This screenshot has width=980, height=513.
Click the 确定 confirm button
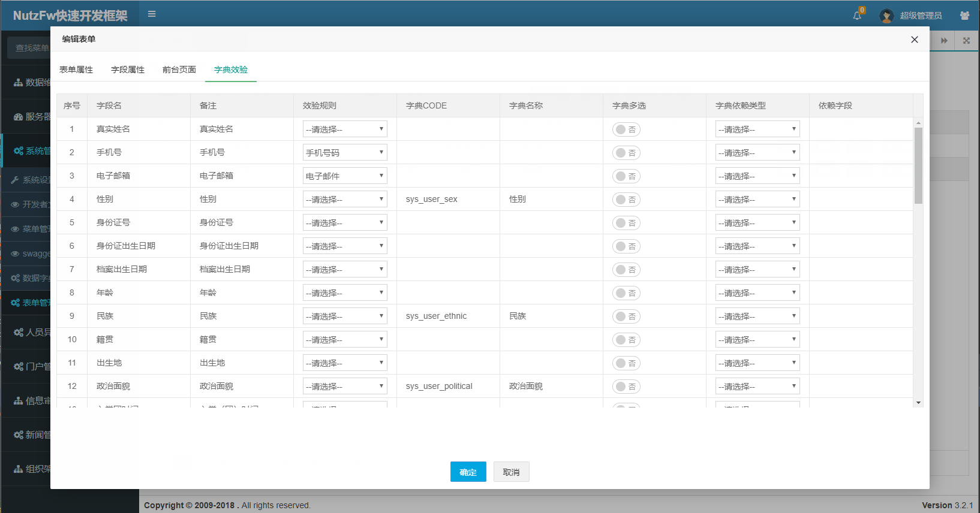coord(468,472)
